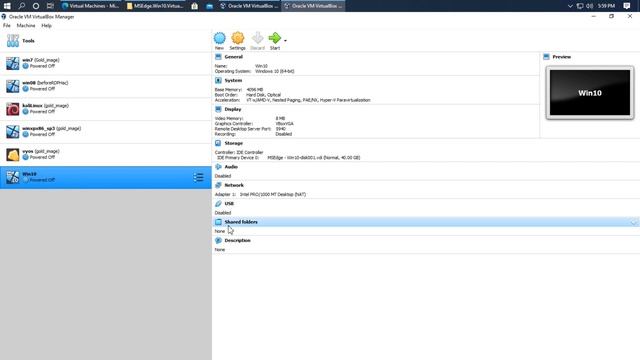Viewport: 640px width, 360px height.
Task: Click the Display section header
Action: [x=233, y=109]
